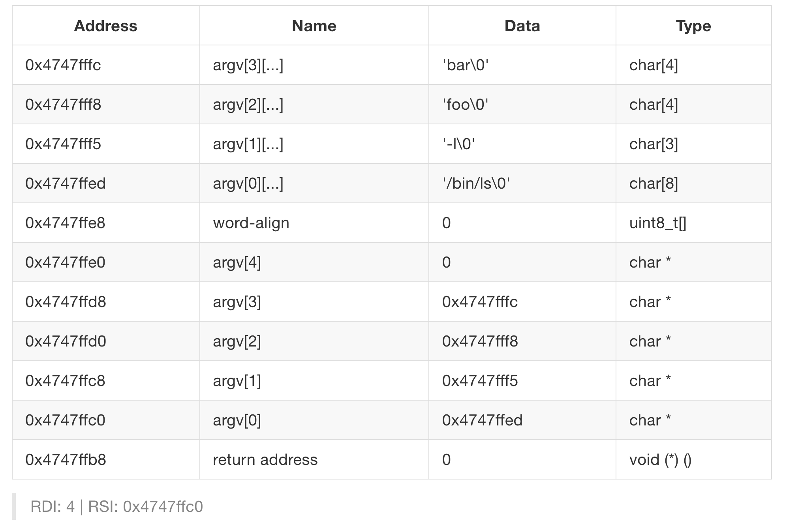
Task: Select the argv[0][...] name cell
Action: pos(248,184)
